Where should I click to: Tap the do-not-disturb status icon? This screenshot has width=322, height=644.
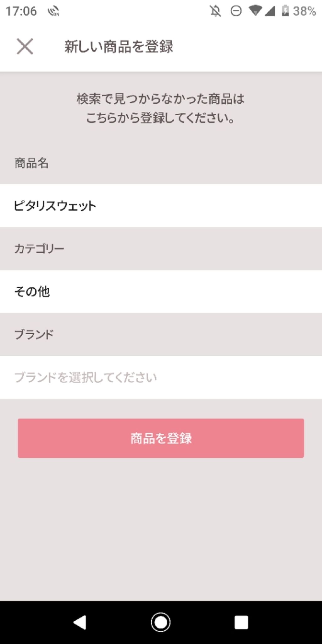(x=236, y=11)
